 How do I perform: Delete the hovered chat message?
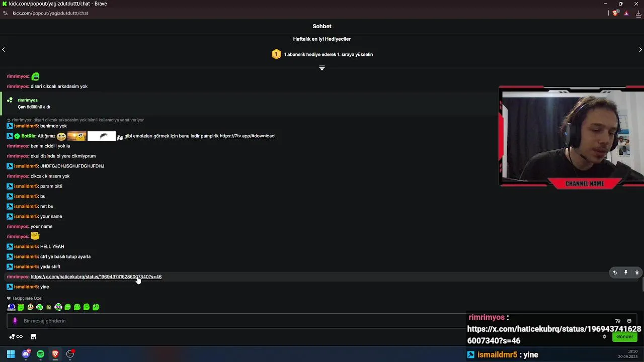point(637,273)
